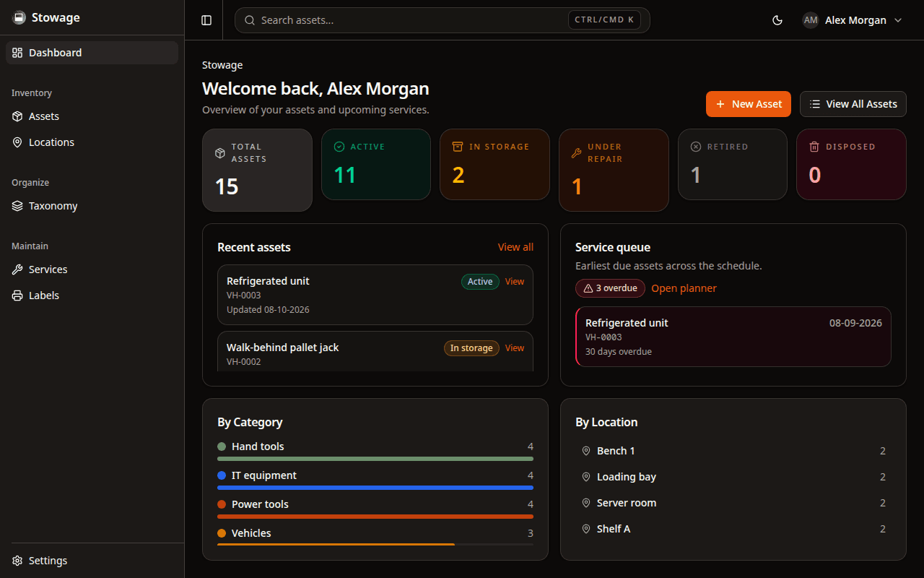Viewport: 924px width, 578px height.
Task: Open Settings at the sidebar bottom
Action: [92, 561]
